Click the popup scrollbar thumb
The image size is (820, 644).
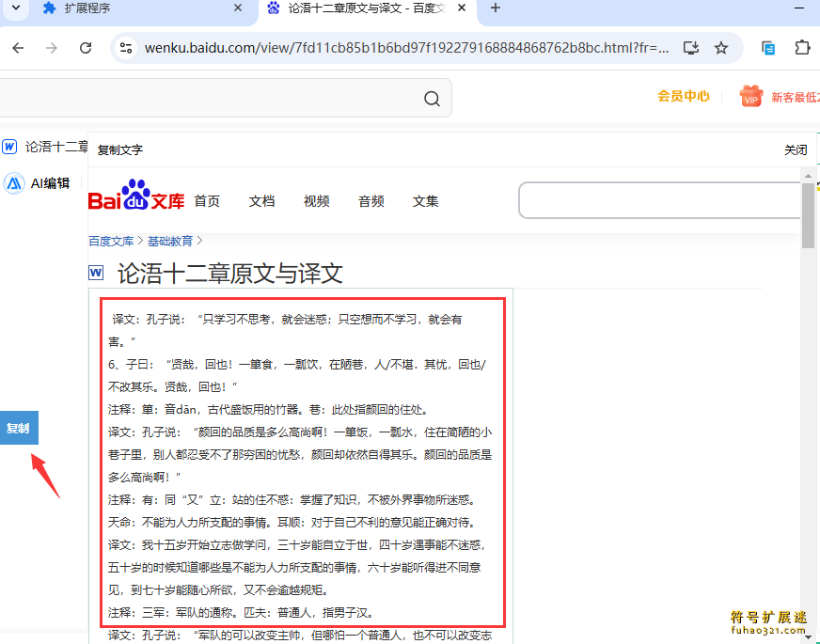pyautogui.click(x=808, y=215)
